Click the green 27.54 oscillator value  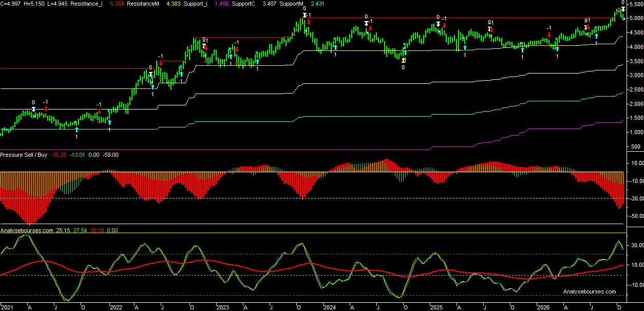(80, 231)
